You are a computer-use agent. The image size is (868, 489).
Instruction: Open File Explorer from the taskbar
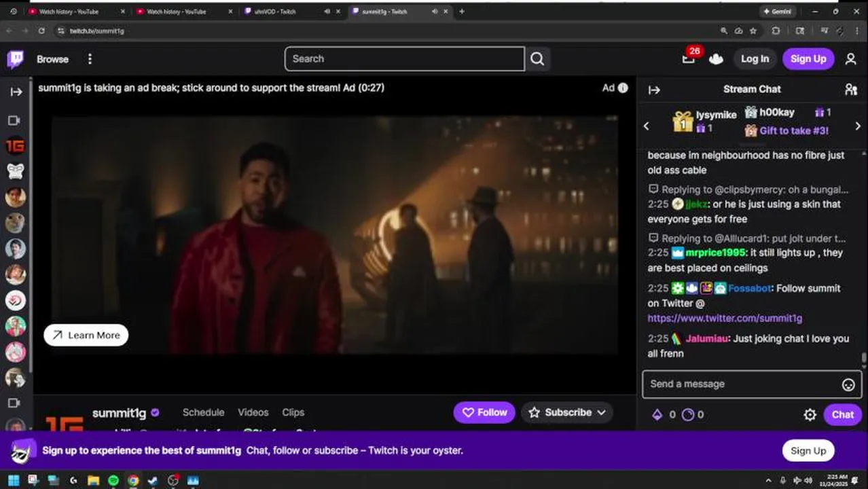pos(94,481)
